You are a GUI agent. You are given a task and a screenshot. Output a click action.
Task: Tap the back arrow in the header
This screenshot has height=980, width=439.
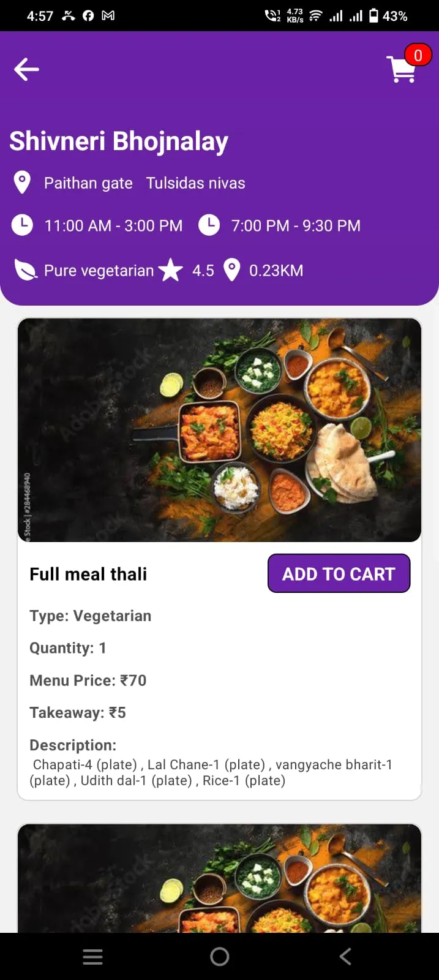(26, 69)
